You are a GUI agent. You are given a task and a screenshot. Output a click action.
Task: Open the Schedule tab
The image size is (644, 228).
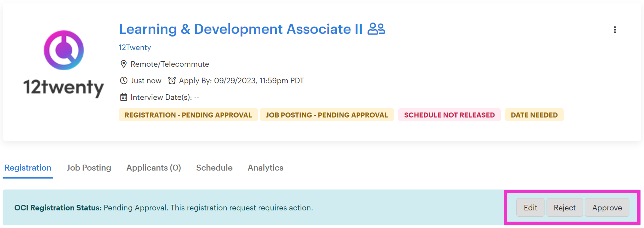pos(214,168)
